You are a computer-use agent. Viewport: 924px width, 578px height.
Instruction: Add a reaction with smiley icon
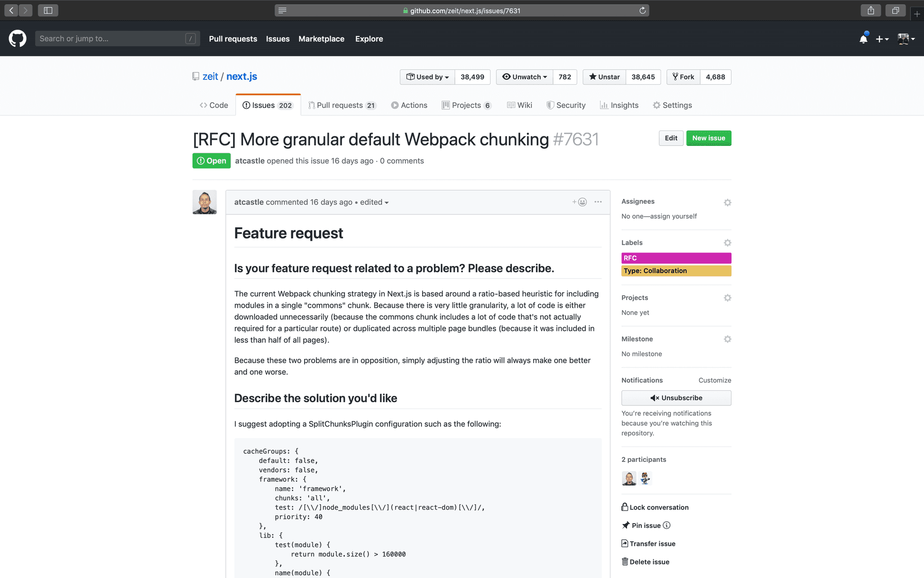click(579, 202)
